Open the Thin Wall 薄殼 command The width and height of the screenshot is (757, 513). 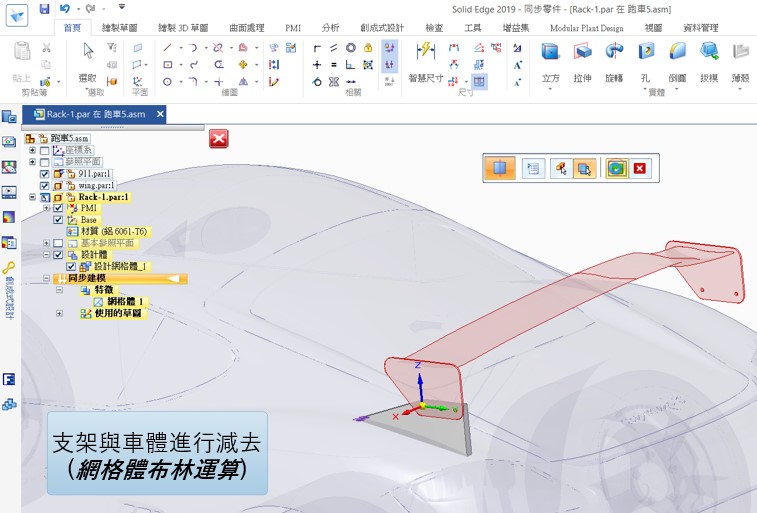click(741, 62)
